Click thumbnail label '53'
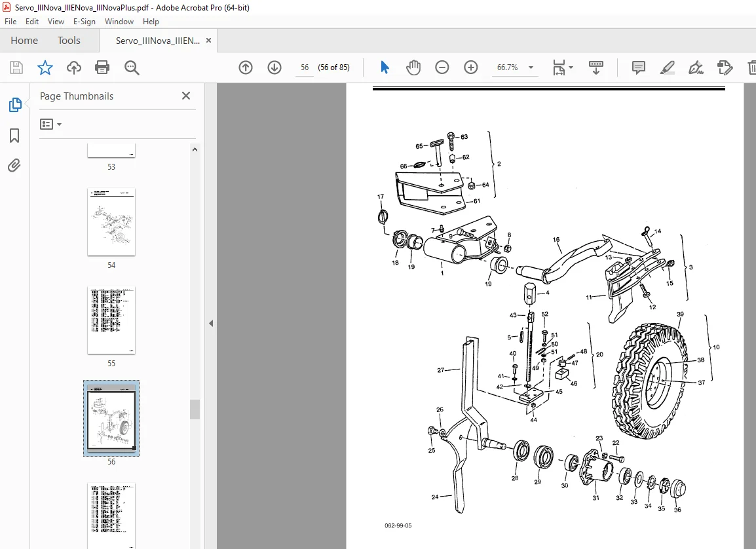This screenshot has height=549, width=756. coord(111,167)
